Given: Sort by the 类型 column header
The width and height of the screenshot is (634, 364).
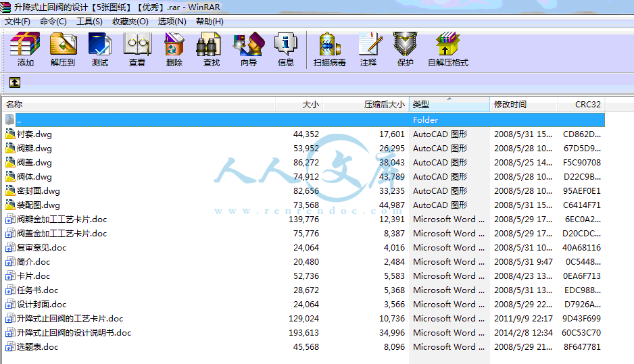Looking at the screenshot, I should [449, 105].
